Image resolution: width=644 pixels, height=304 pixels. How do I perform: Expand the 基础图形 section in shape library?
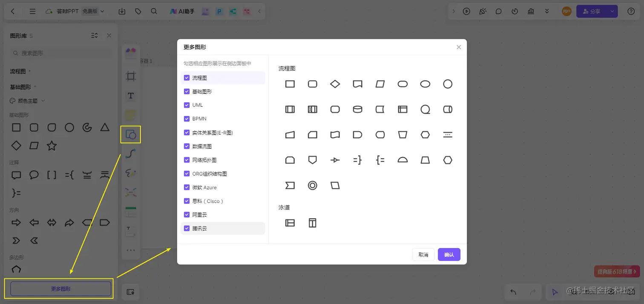pos(23,87)
